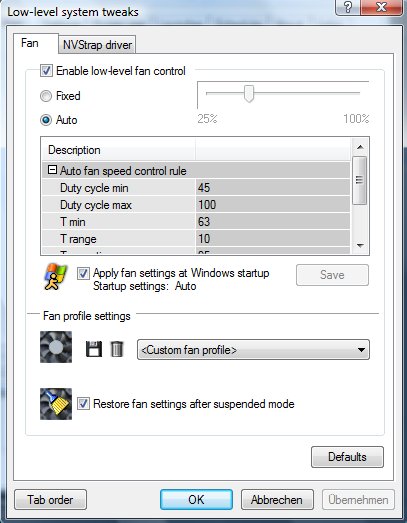Switch to the NVStrap driver tab
This screenshot has height=523, width=407.
coord(97,45)
